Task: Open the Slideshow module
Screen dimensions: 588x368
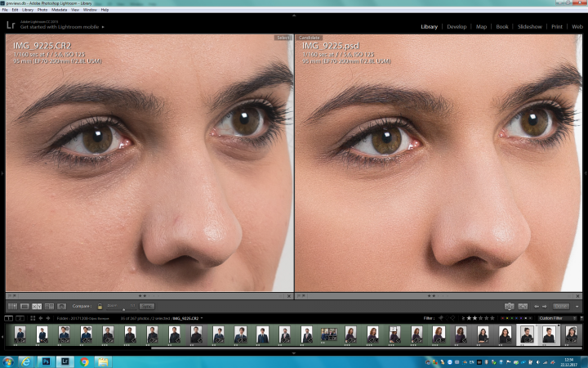Action: 529,27
